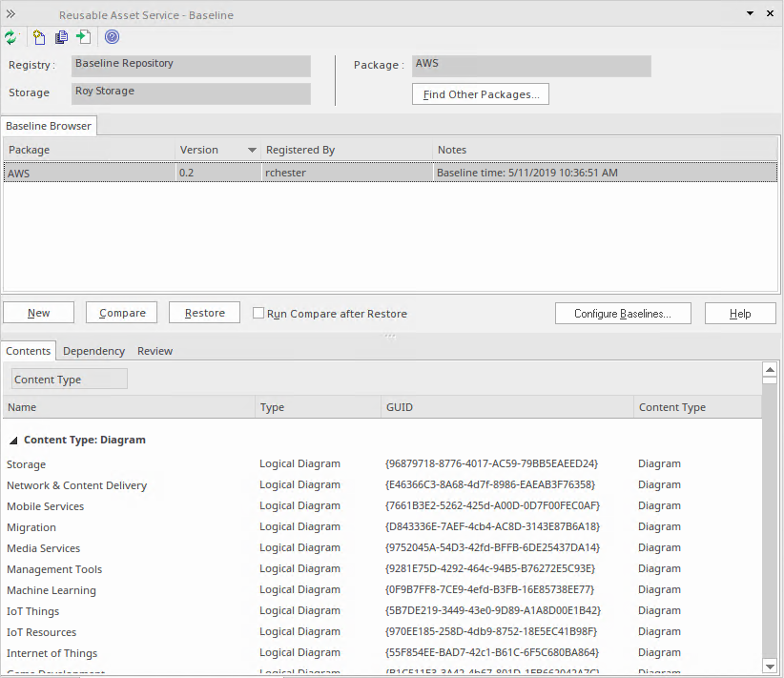
Task: Select the Machine Learning diagram row
Action: click(382, 590)
